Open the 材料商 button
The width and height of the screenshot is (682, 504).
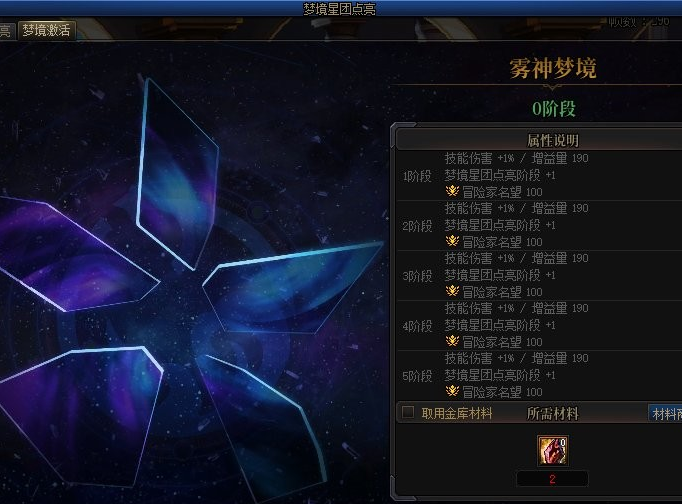click(x=665, y=414)
